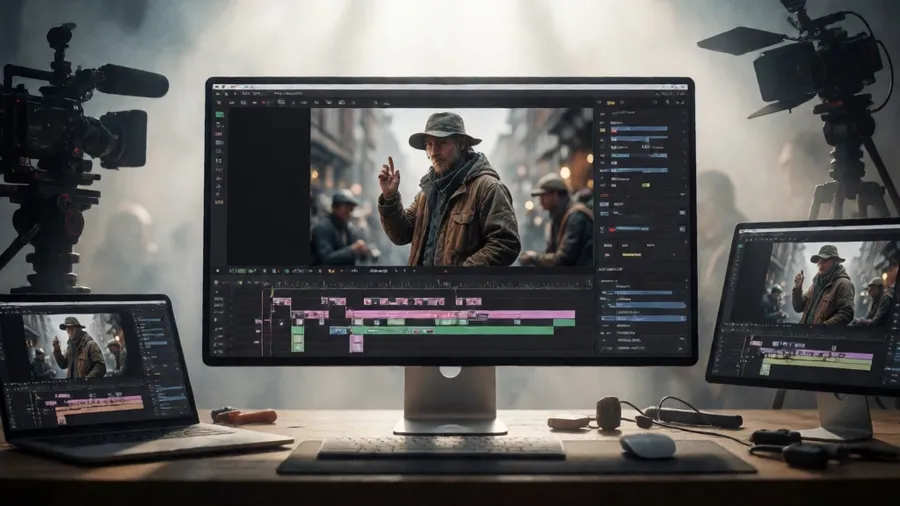
Task: Click the small yellow tag in the inspector
Action: click(646, 185)
